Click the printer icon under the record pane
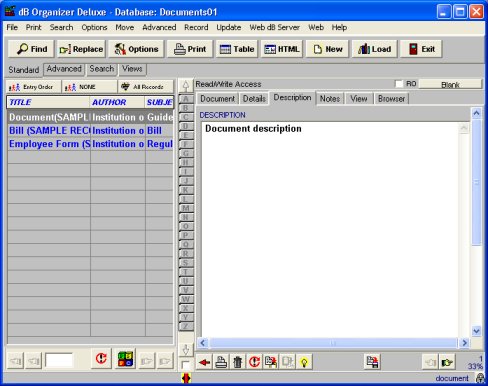The width and height of the screenshot is (488, 386). coord(221,362)
